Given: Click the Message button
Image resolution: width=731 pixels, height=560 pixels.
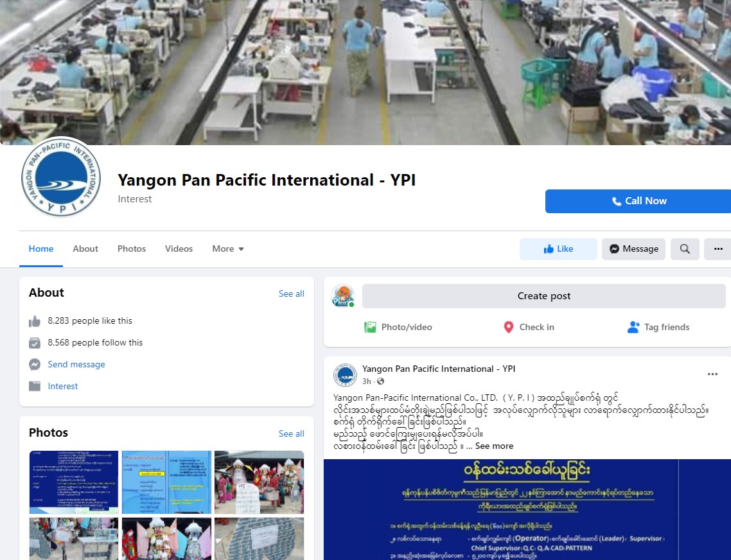Looking at the screenshot, I should (x=633, y=249).
